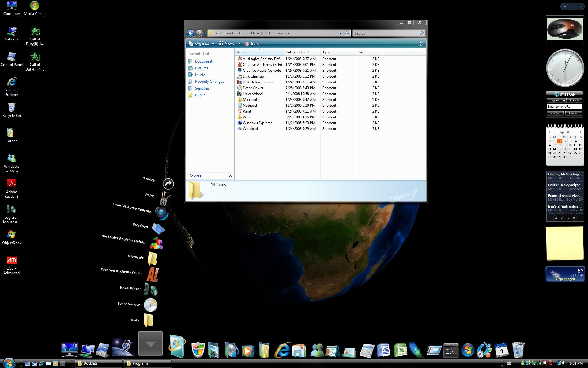Click the Wordpad icon in the dock stack
This screenshot has height=368, width=588.
pos(158,228)
